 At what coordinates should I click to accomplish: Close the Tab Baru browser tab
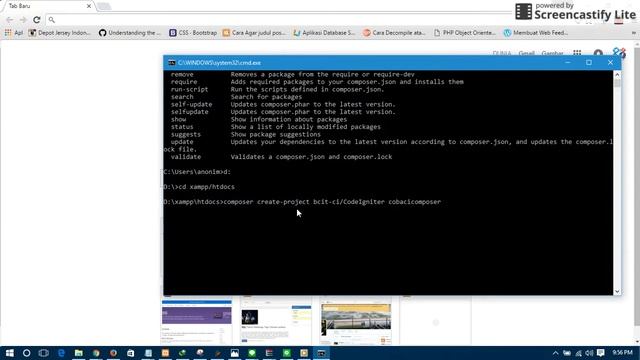[89, 6]
